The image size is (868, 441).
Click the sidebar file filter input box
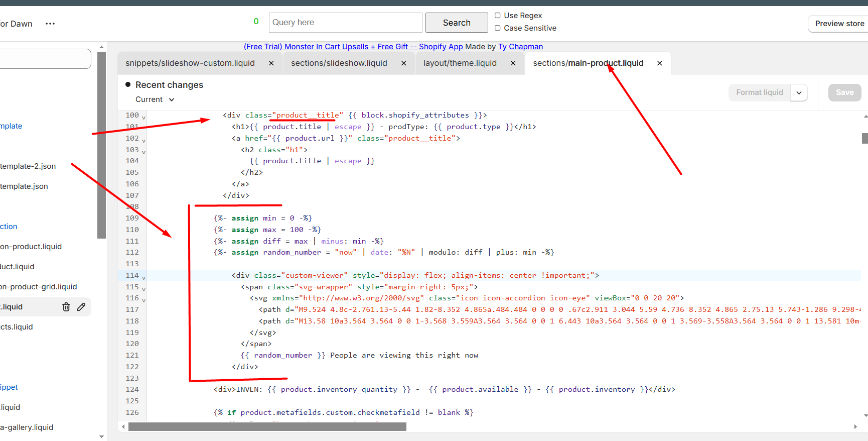coord(45,59)
